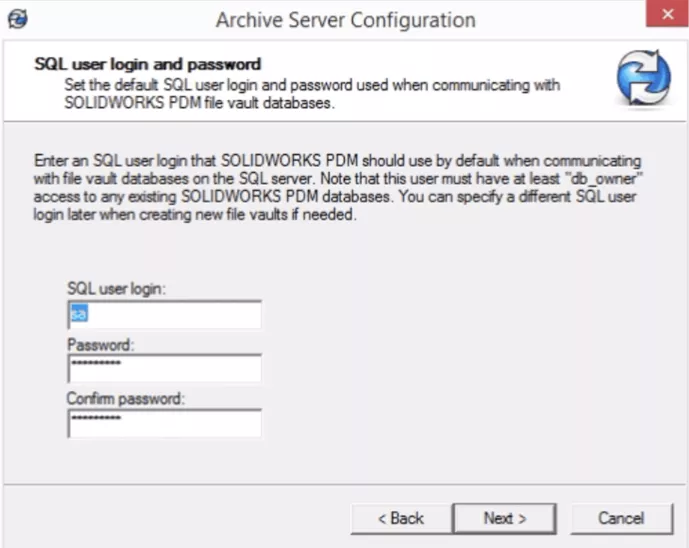Click the 'Password:' label above second field
The image size is (689, 548).
(101, 345)
